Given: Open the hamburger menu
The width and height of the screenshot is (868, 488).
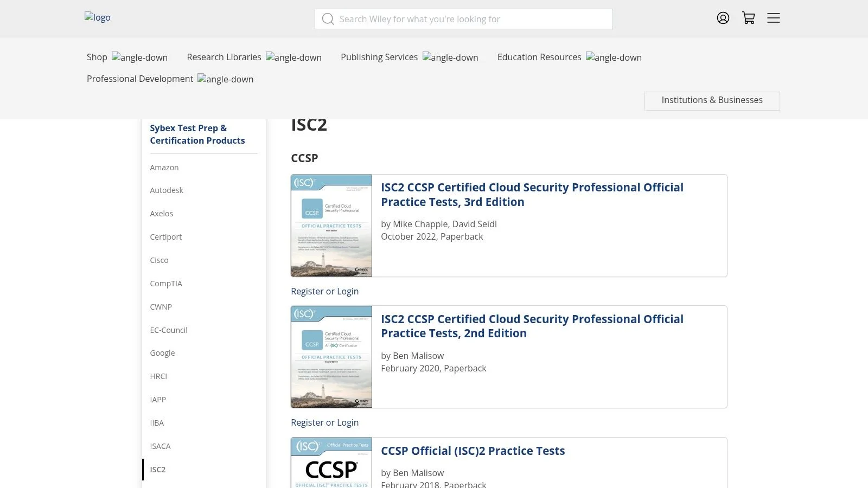Looking at the screenshot, I should tap(774, 18).
